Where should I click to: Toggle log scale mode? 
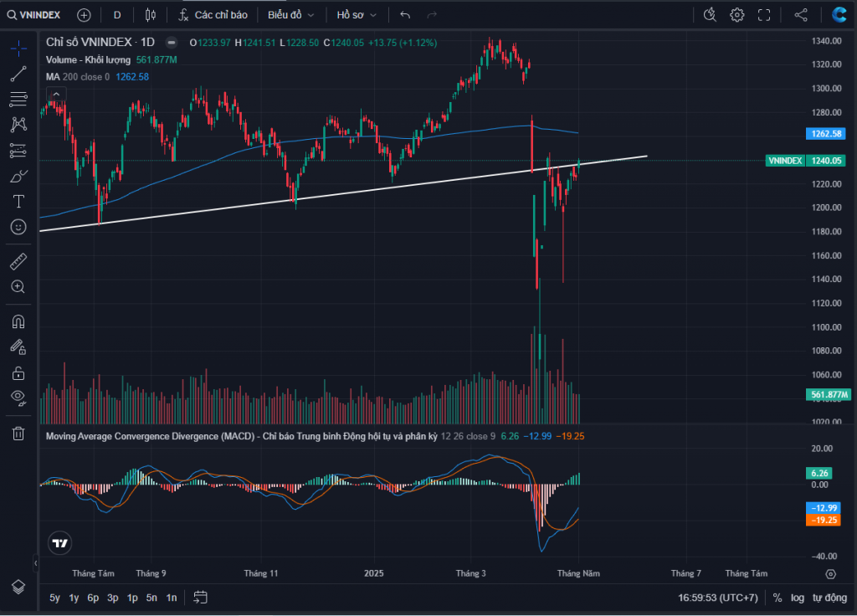pyautogui.click(x=798, y=598)
